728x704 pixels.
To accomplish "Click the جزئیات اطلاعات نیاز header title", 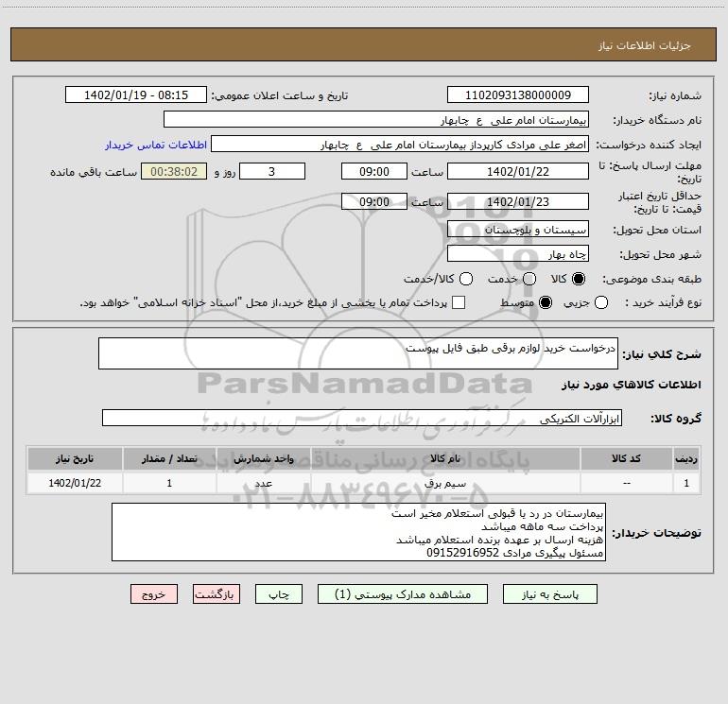I will pos(645,45).
